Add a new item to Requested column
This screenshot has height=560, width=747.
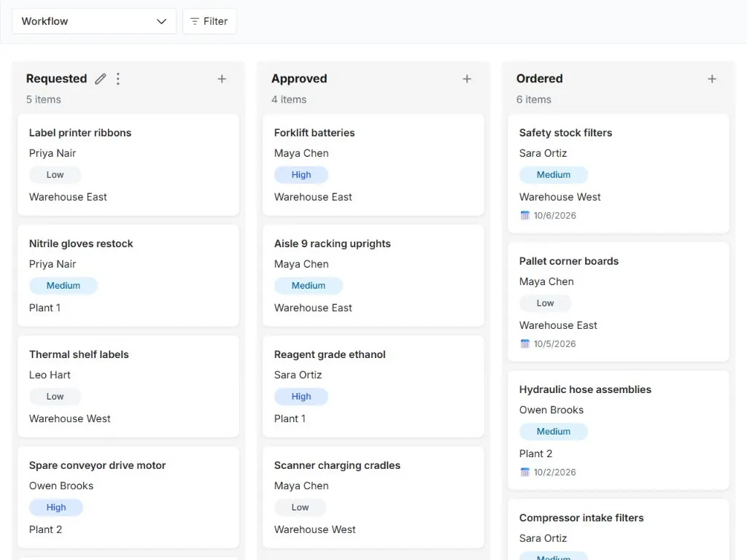[222, 79]
